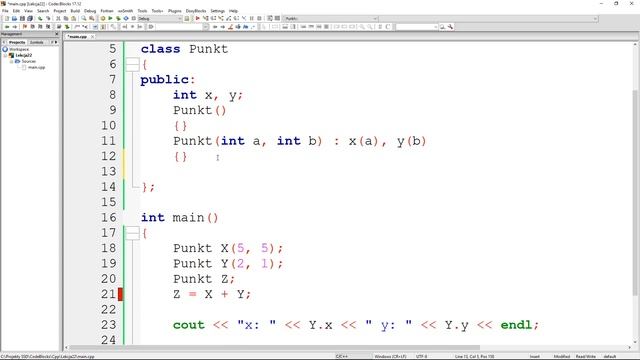Open the File menu
Viewport: 640px width, 360px height.
[x=5, y=11]
